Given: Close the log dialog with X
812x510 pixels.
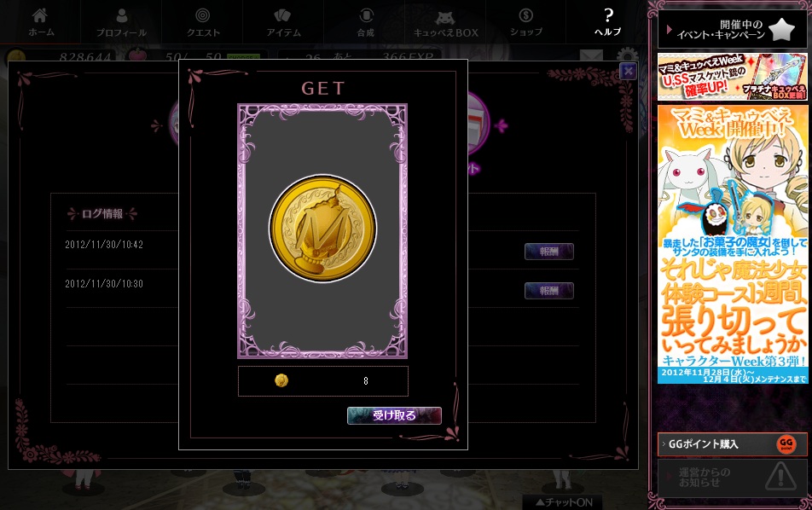Looking at the screenshot, I should 628,71.
